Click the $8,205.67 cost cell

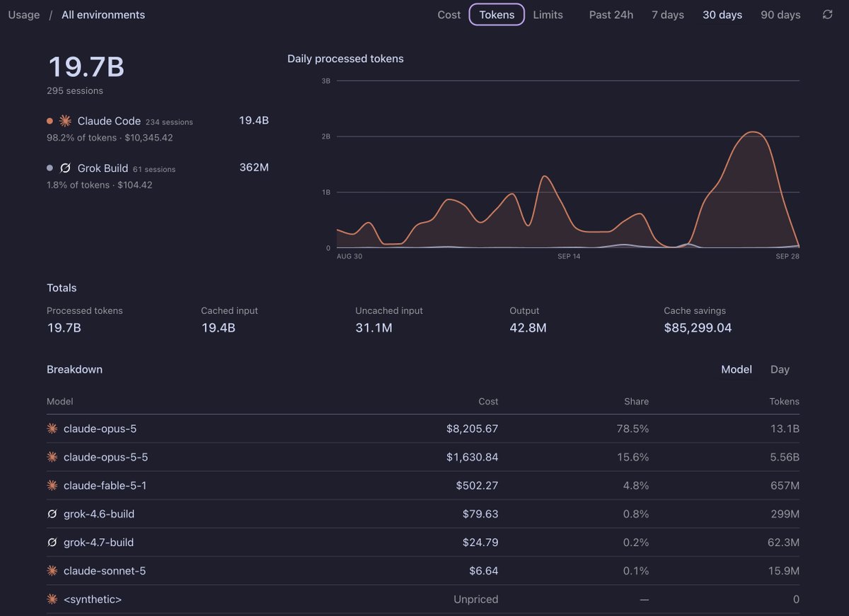pyautogui.click(x=472, y=429)
